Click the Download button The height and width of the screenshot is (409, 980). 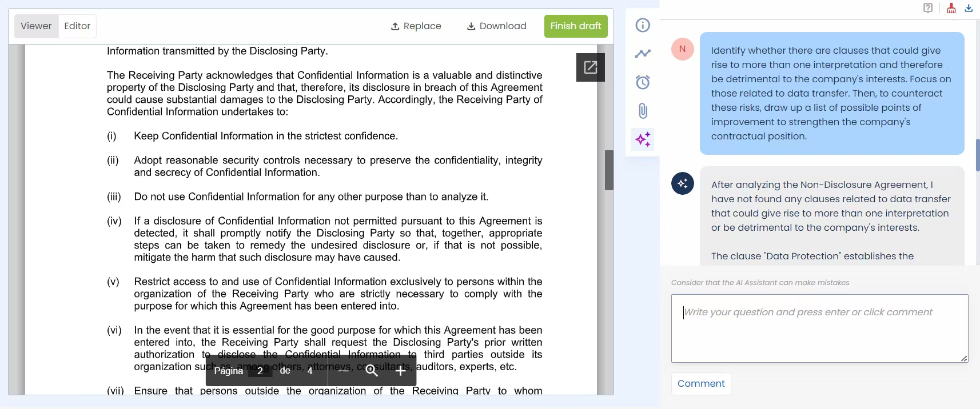(496, 26)
